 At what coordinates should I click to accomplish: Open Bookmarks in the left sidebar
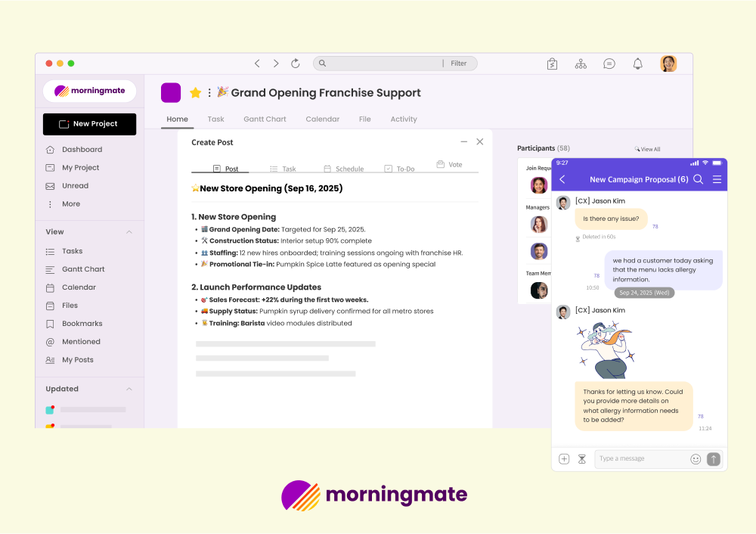coord(82,324)
